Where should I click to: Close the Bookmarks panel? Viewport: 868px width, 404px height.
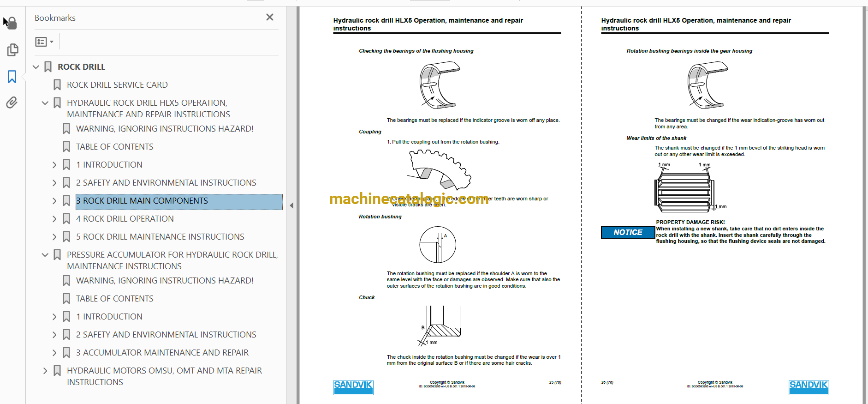(270, 17)
